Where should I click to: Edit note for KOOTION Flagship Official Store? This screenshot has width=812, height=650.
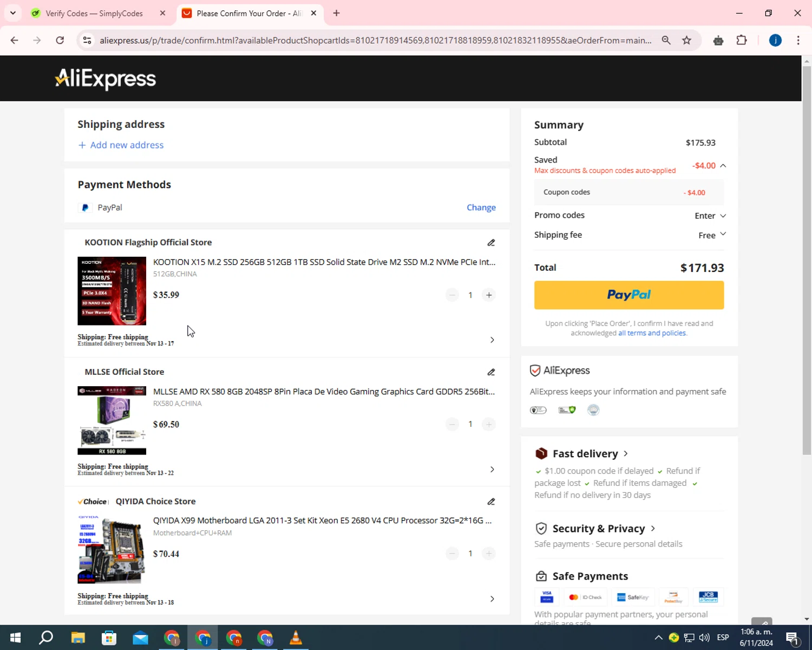pyautogui.click(x=491, y=243)
